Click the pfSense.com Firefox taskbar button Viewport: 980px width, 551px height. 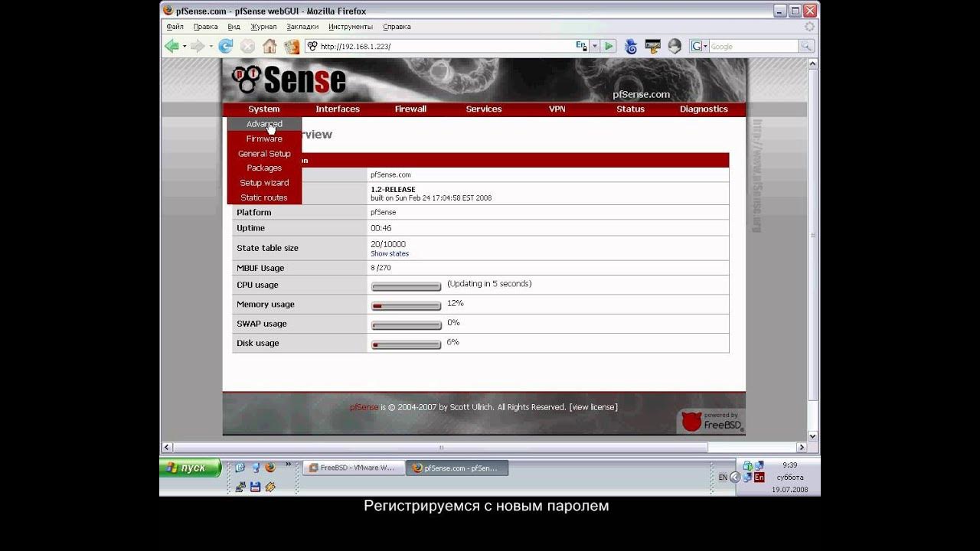[x=457, y=468]
